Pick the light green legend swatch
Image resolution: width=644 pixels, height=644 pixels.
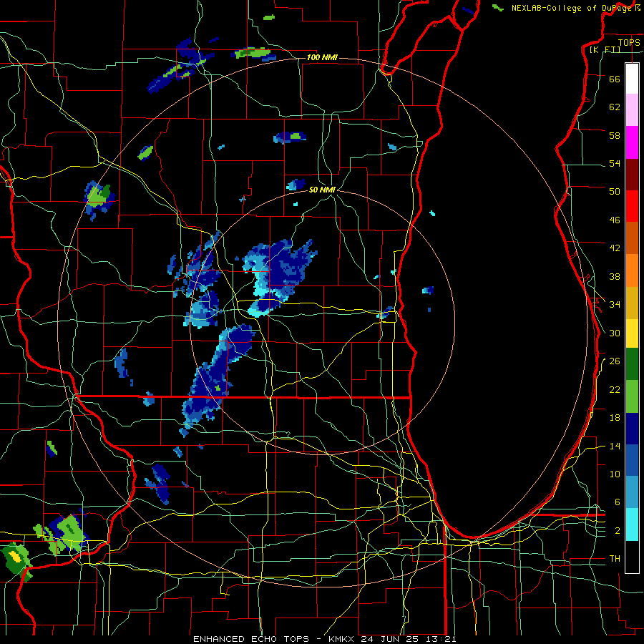tap(632, 396)
